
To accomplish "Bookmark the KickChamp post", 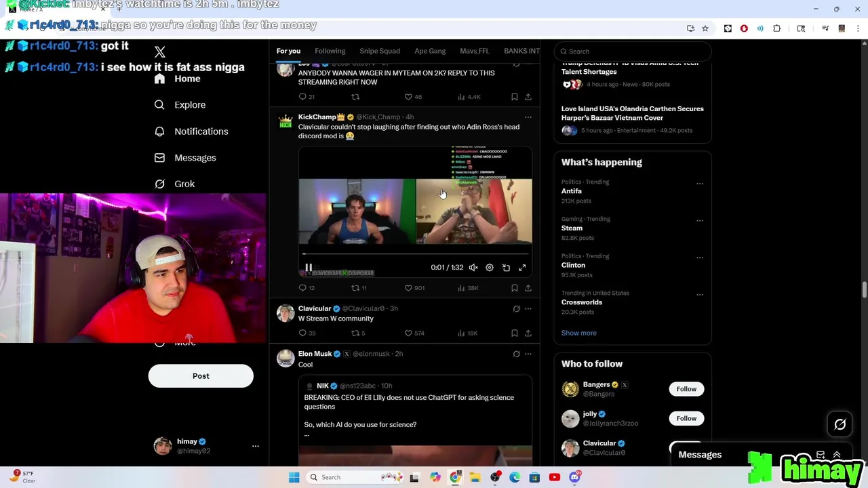I will click(515, 288).
